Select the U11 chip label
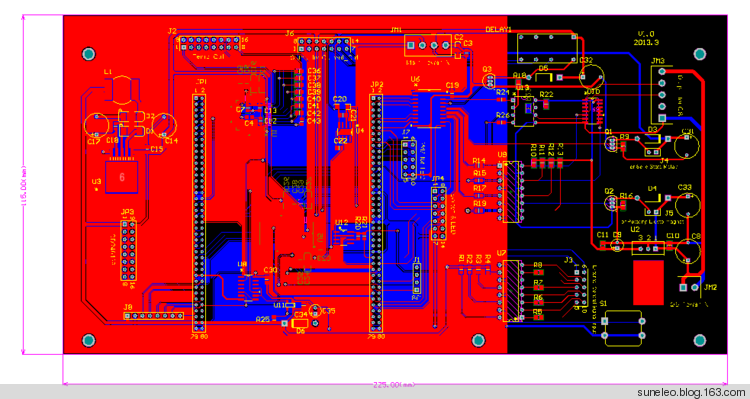 280,305
